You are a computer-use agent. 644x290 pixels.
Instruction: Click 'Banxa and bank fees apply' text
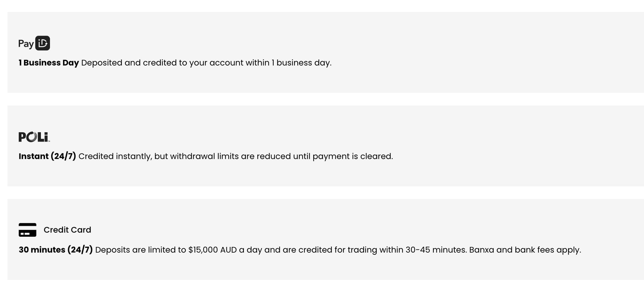pyautogui.click(x=525, y=250)
